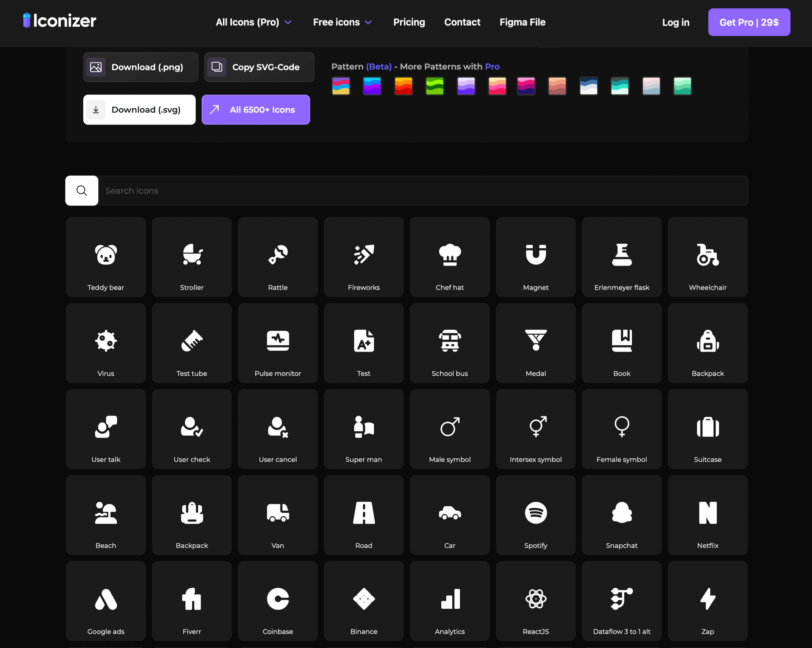
Task: Select the Erlenmeyer flask icon
Action: [x=622, y=257]
